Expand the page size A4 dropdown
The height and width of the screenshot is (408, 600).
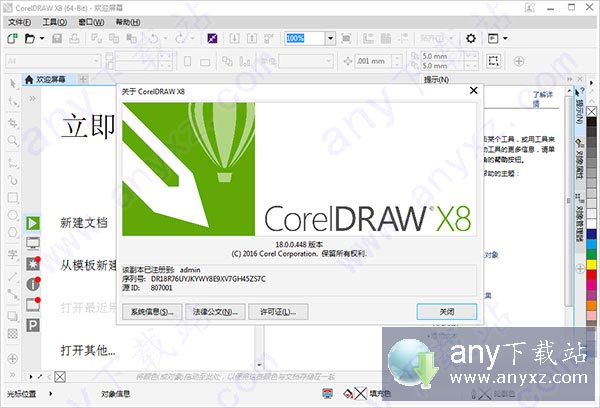pos(96,61)
